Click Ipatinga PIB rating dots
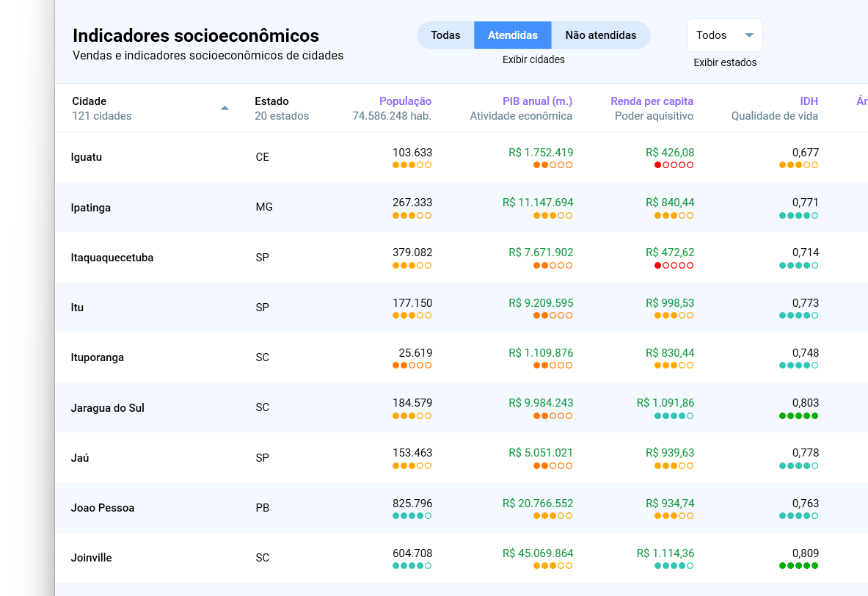Viewport: 868px width, 596px height. (552, 216)
